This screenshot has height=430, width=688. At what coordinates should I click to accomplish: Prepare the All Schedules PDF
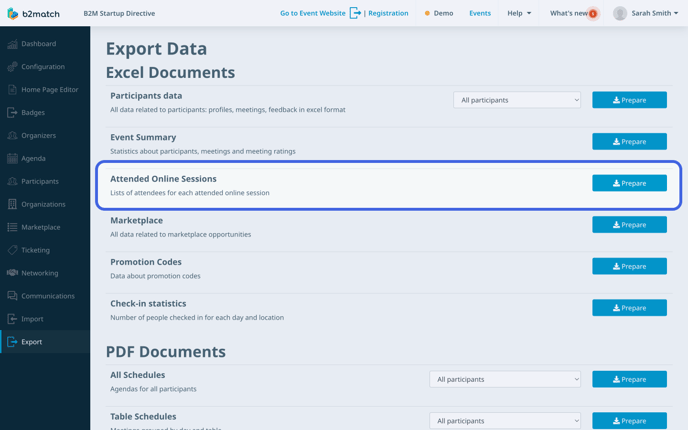(x=629, y=379)
